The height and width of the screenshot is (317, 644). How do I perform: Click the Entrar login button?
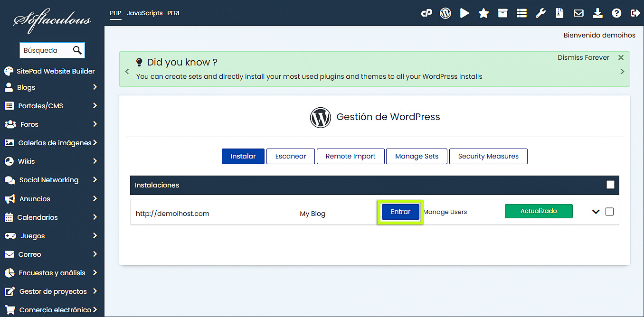[x=400, y=212]
